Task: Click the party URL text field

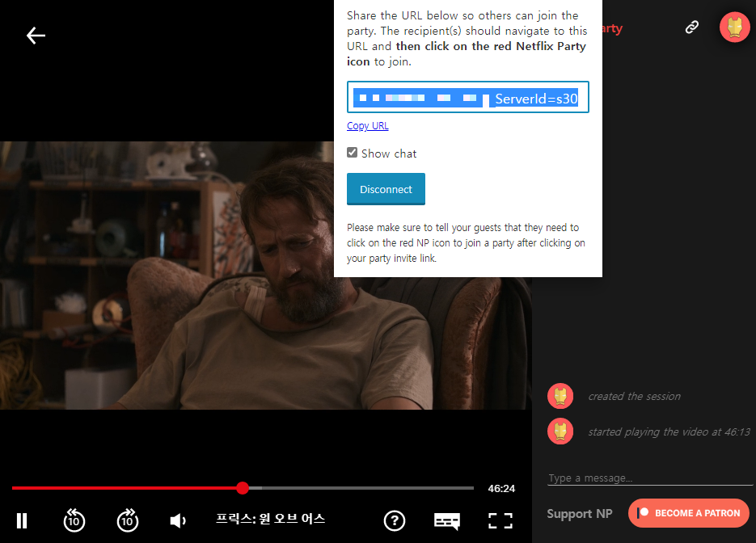Action: [467, 97]
